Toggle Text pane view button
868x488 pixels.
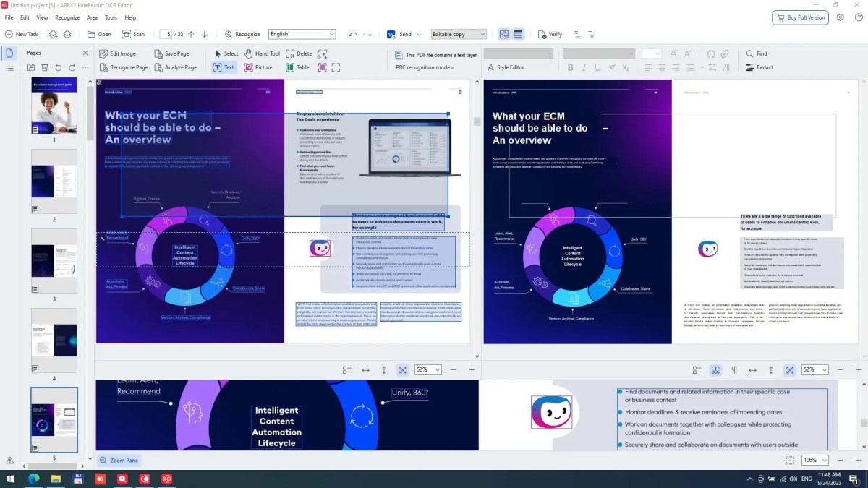(518, 34)
